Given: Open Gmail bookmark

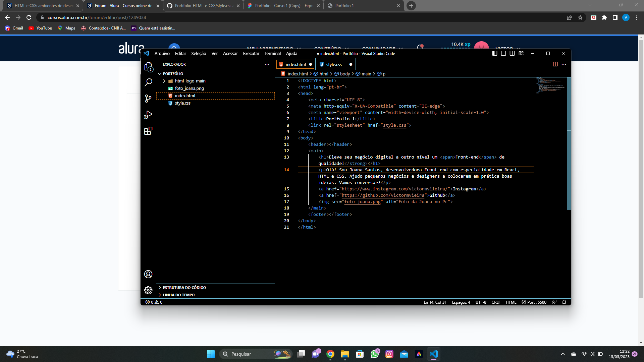Looking at the screenshot, I should point(14,28).
